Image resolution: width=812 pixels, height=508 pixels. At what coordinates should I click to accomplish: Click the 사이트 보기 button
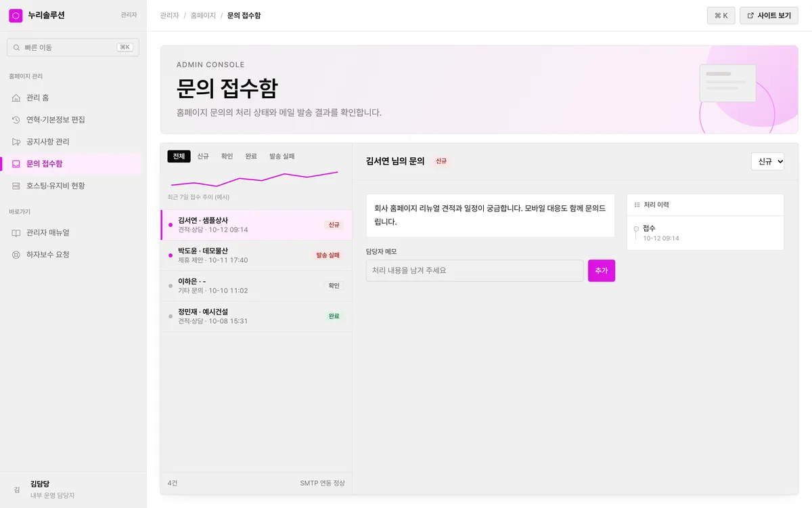(769, 16)
